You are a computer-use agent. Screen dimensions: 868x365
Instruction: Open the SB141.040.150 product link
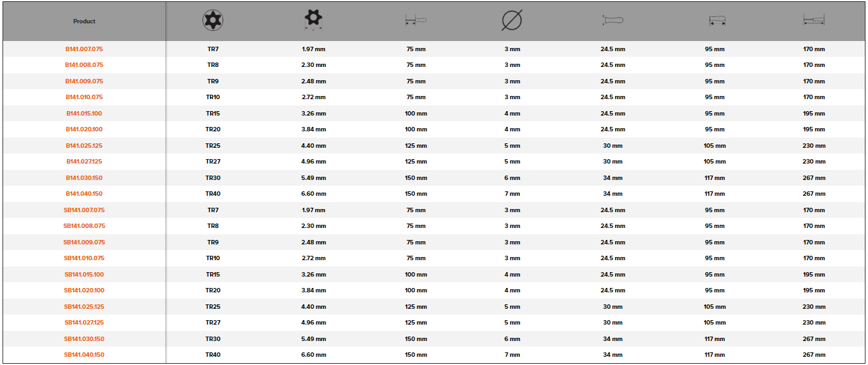click(x=84, y=355)
